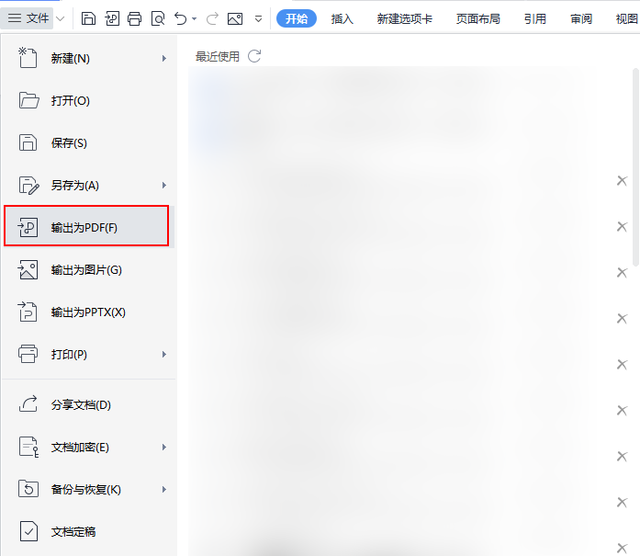Expand the 新建(N) submenu arrow

[x=164, y=58]
